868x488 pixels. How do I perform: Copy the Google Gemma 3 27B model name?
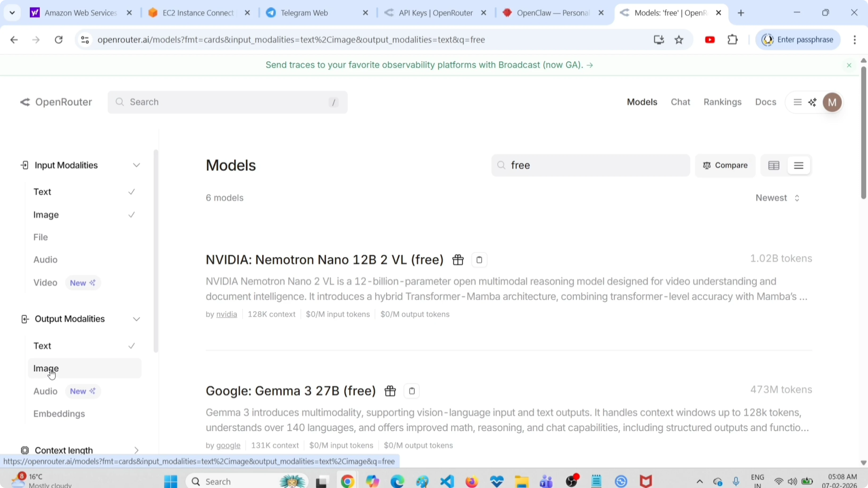(411, 391)
